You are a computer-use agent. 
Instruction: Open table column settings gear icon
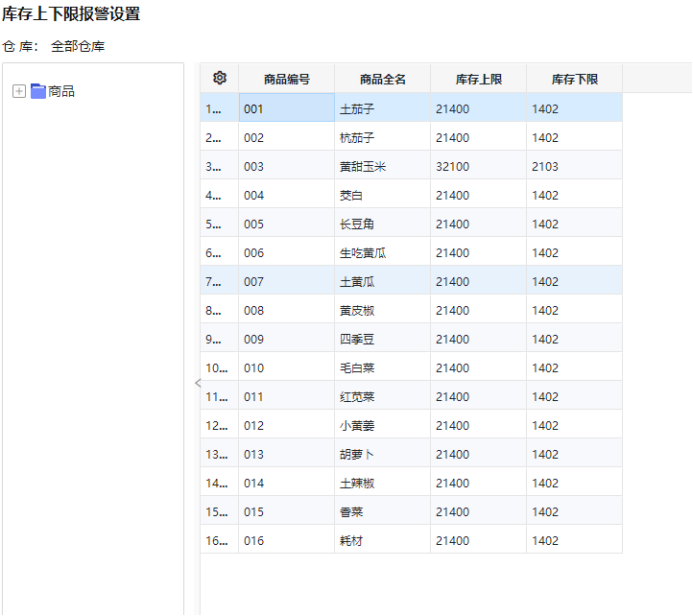click(220, 78)
